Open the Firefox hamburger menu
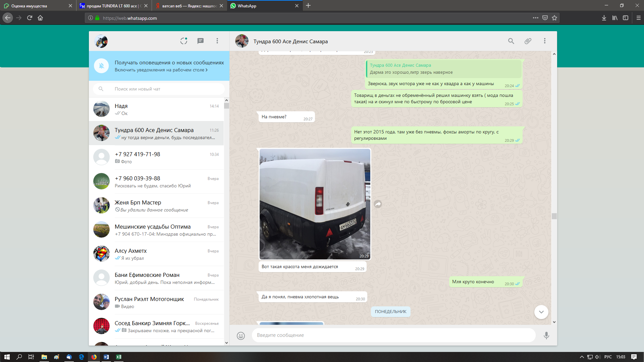Image resolution: width=644 pixels, height=362 pixels. tap(638, 18)
